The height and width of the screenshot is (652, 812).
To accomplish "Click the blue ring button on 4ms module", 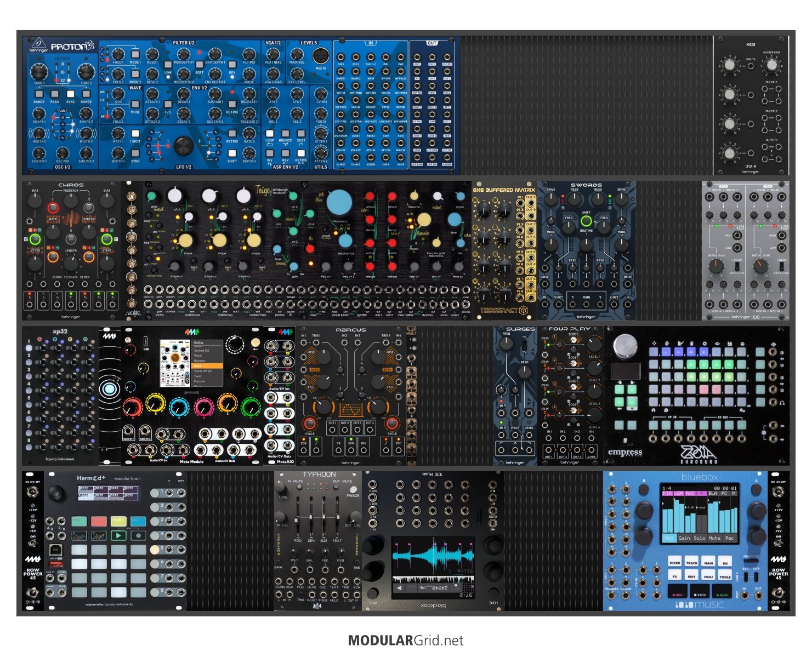I will coord(109,389).
